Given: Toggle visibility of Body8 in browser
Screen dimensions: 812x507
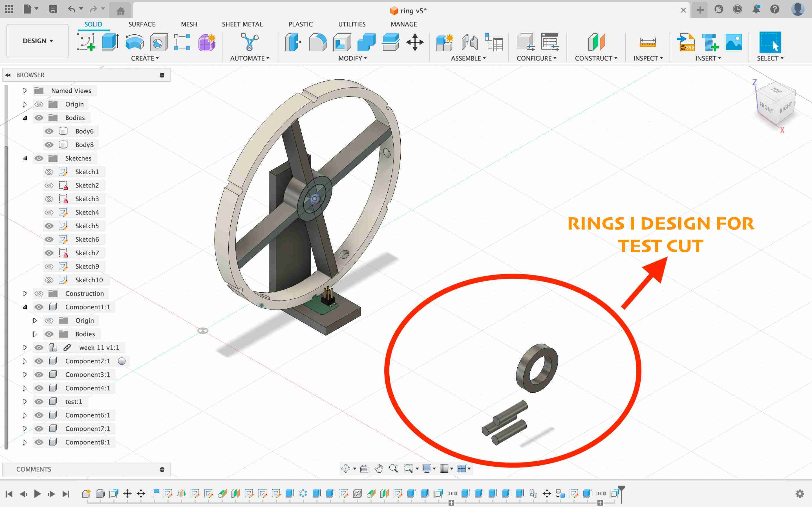Looking at the screenshot, I should coord(50,144).
